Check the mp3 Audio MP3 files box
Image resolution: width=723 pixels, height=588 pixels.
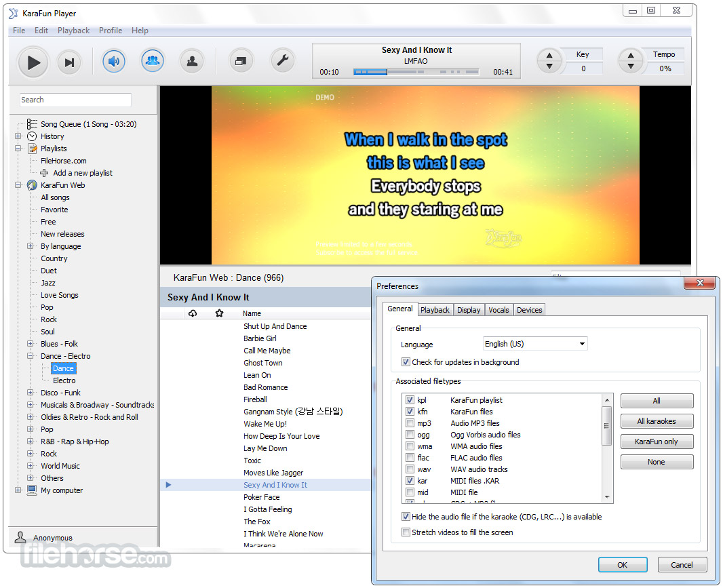click(x=410, y=423)
